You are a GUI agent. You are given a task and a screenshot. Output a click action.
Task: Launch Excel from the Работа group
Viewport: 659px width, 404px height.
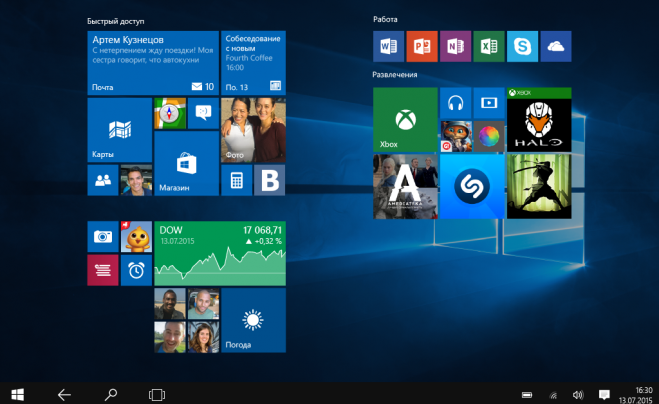pos(488,46)
